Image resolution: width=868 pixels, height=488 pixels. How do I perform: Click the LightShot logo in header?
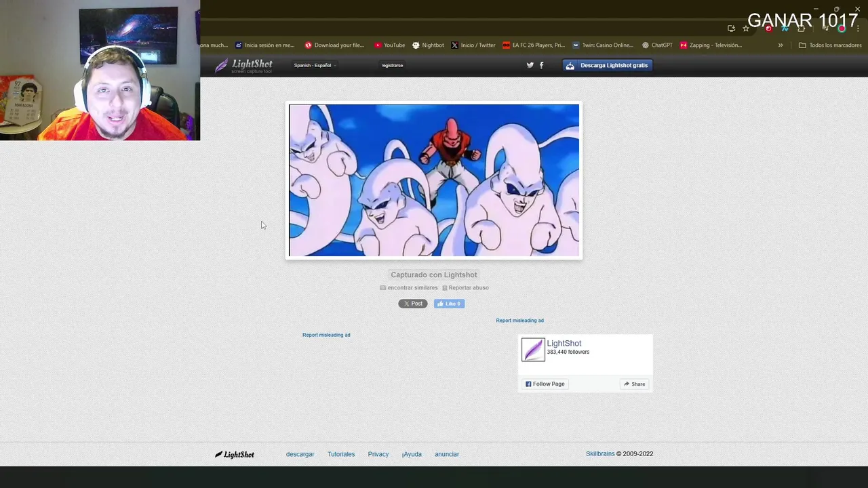(244, 65)
